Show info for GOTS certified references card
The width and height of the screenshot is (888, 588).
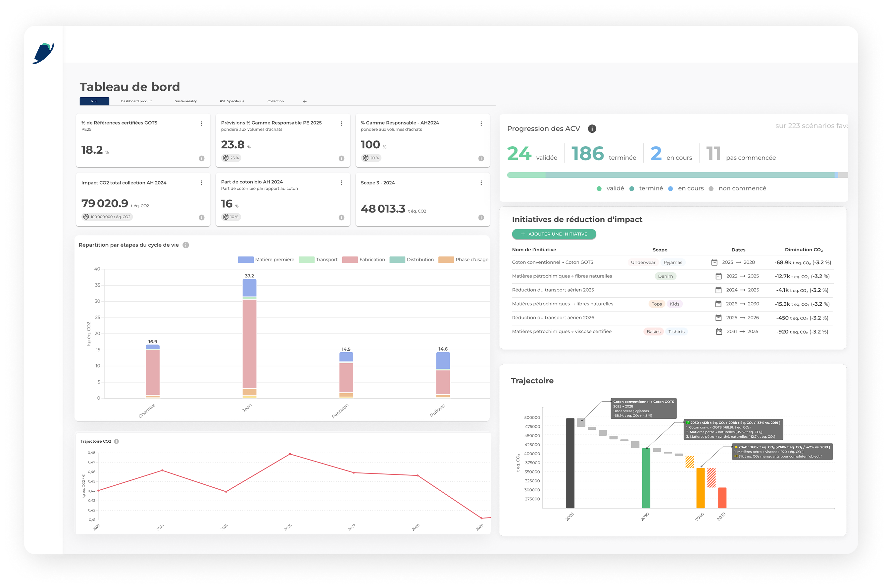coord(202,159)
